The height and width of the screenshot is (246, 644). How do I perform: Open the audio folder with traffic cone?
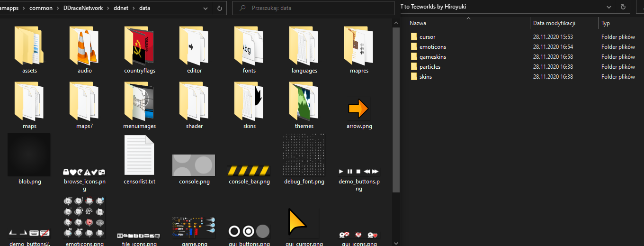point(84,46)
